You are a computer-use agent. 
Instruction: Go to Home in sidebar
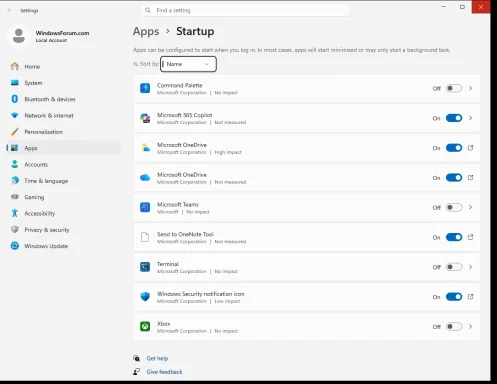coord(63,66)
